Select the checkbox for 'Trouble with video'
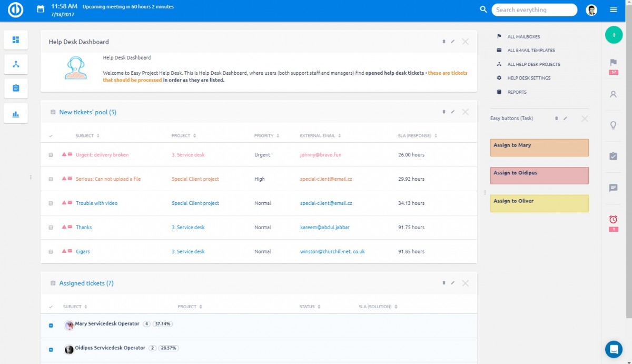 coord(51,203)
